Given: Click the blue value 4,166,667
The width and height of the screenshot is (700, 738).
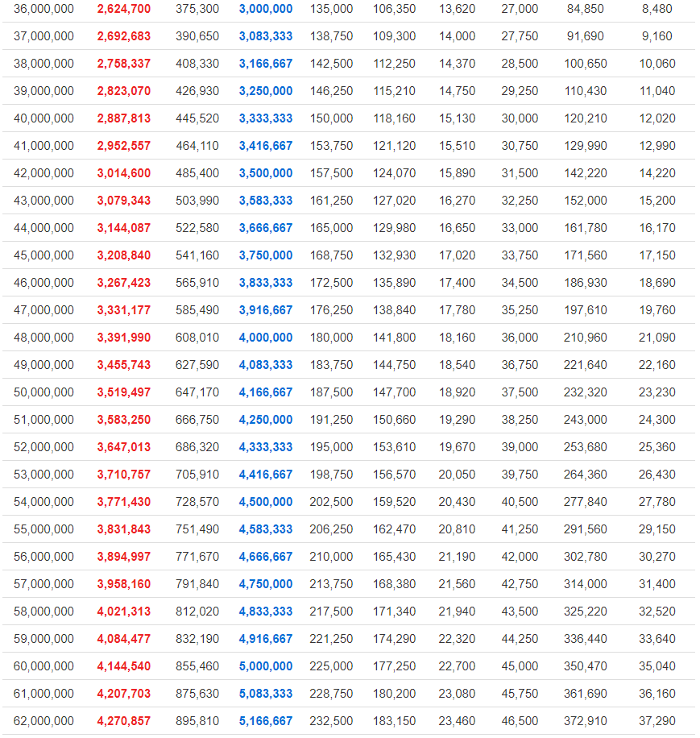Looking at the screenshot, I should pos(266,392).
